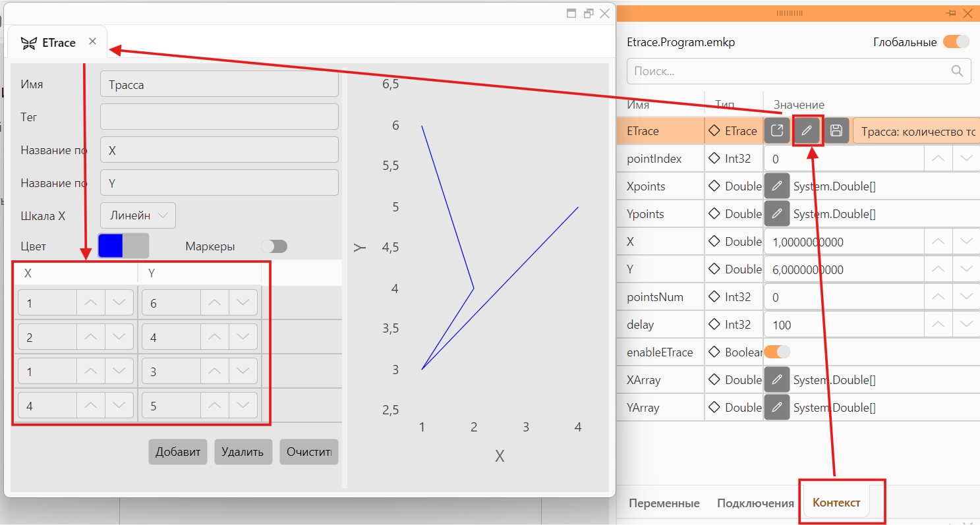Edit the Xpoints array with pencil icon
Screen dimensions: 980x525
coord(776,186)
